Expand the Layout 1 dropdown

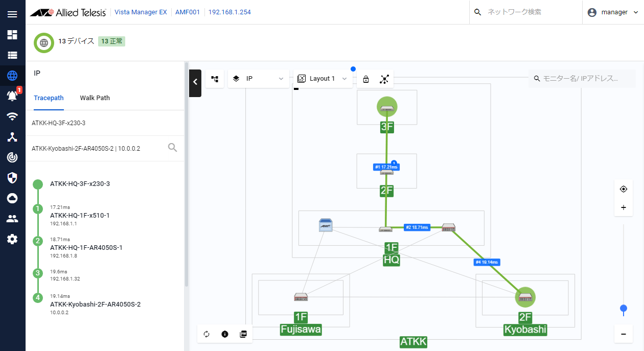pyautogui.click(x=323, y=79)
